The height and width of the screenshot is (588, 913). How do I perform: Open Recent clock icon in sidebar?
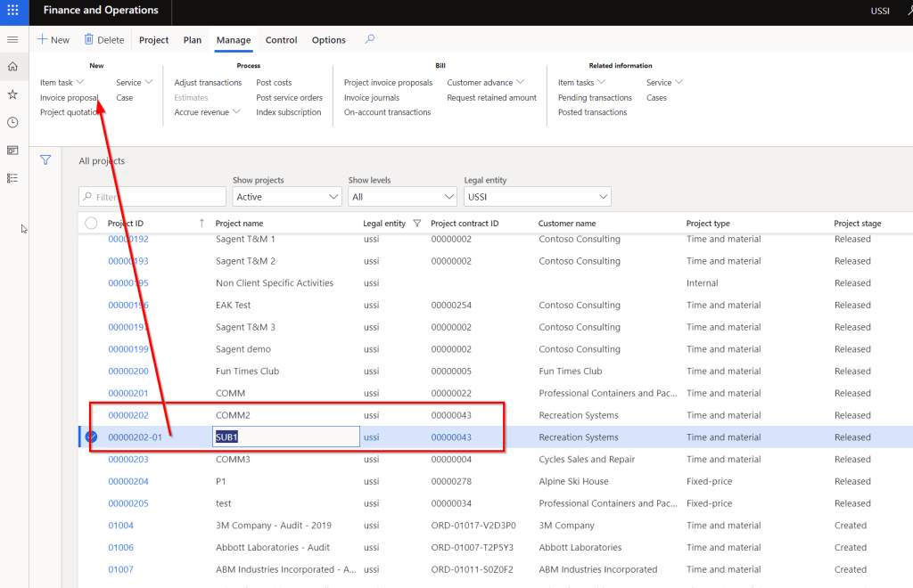(12, 122)
